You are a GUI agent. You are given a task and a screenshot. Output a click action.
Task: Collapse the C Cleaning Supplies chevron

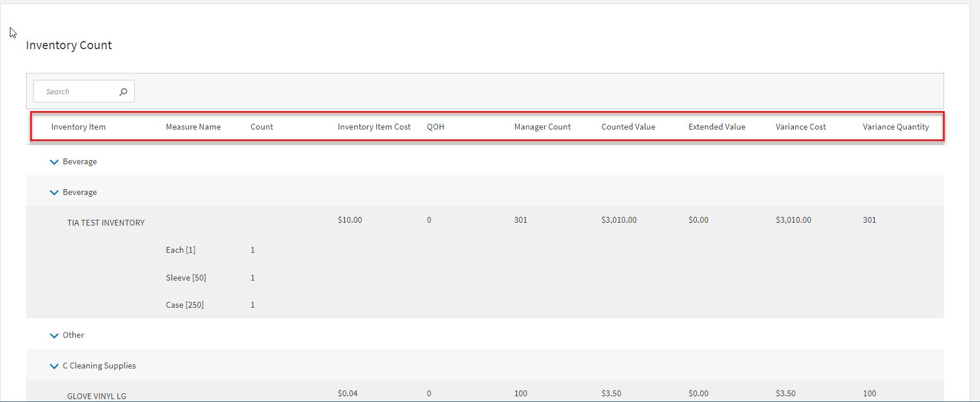click(54, 366)
